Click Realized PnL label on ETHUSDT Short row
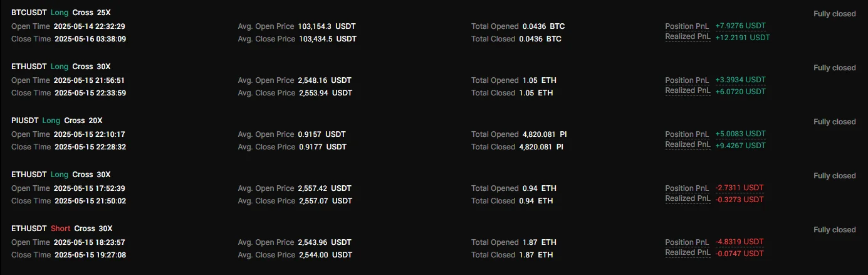Image resolution: width=868 pixels, height=275 pixels. pyautogui.click(x=688, y=252)
